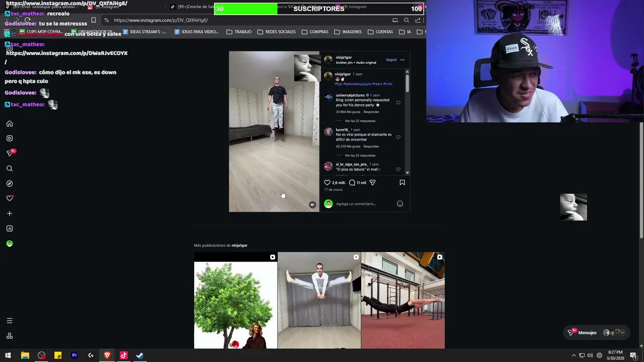Click the browser address bar URL

pos(160,20)
